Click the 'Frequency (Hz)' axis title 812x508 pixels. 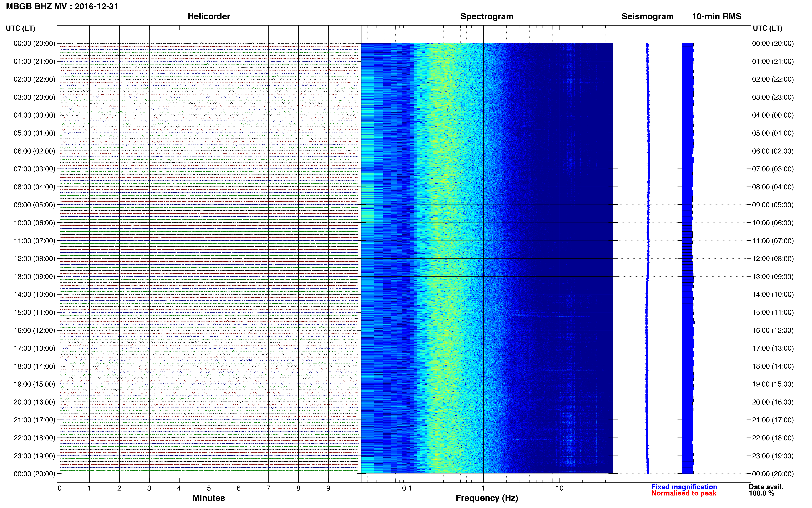pyautogui.click(x=487, y=498)
